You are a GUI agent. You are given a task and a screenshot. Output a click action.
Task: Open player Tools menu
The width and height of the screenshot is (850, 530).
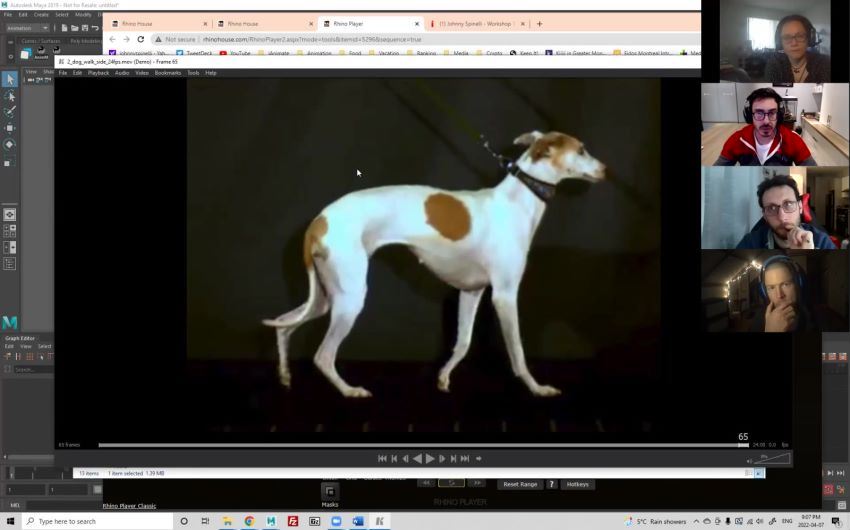click(193, 73)
